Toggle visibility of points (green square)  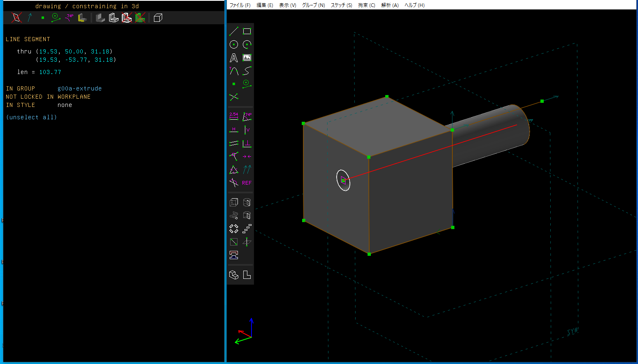coord(43,18)
